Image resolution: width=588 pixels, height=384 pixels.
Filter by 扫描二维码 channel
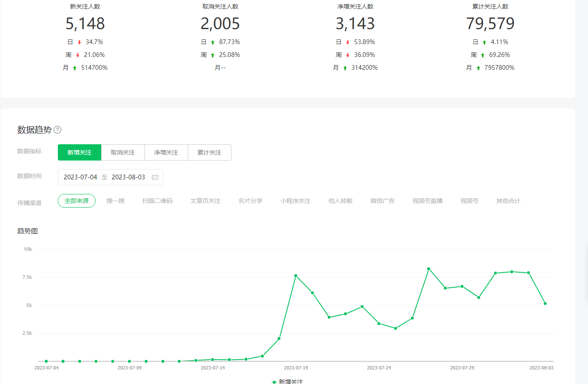click(157, 201)
